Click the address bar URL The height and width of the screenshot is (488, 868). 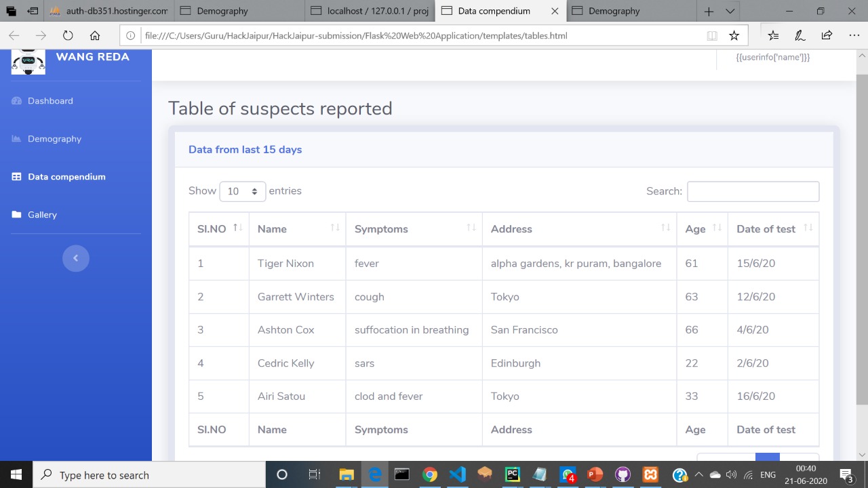[356, 36]
